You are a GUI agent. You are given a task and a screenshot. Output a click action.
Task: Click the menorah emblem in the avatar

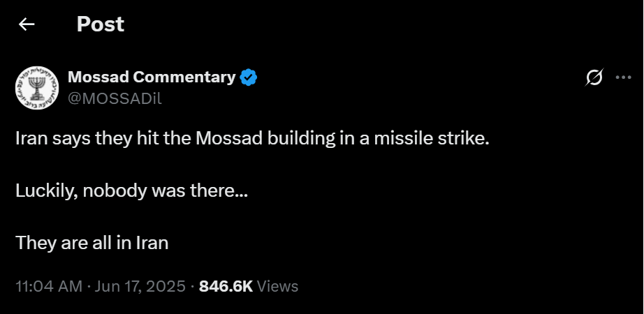[37, 87]
